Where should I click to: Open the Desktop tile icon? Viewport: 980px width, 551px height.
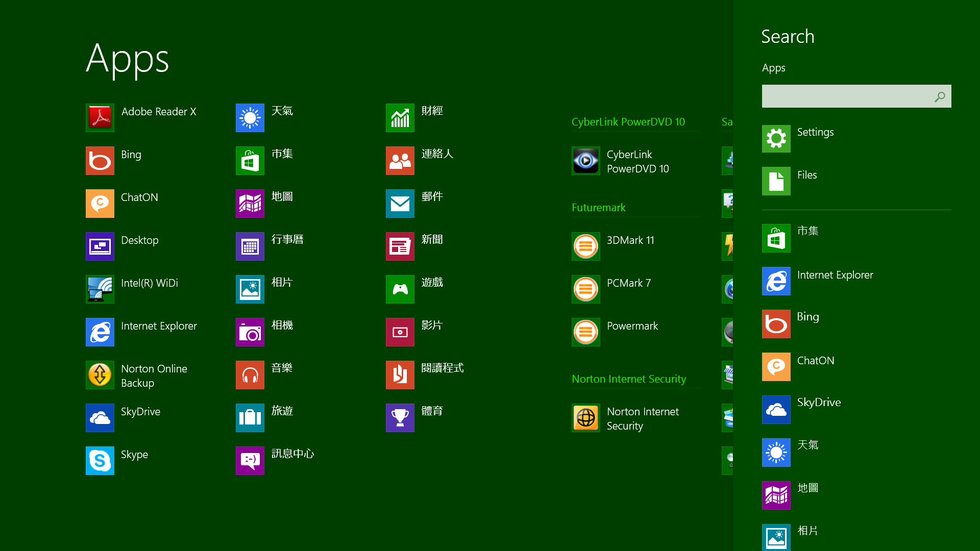point(100,246)
